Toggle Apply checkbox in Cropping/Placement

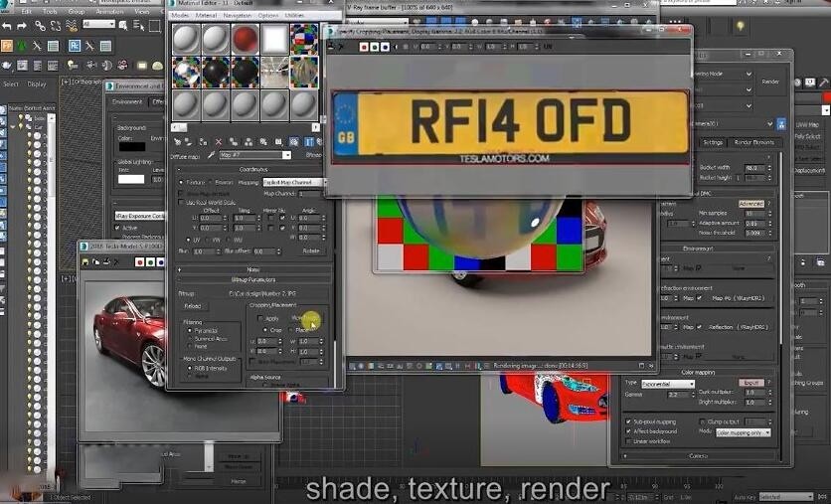[x=259, y=318]
